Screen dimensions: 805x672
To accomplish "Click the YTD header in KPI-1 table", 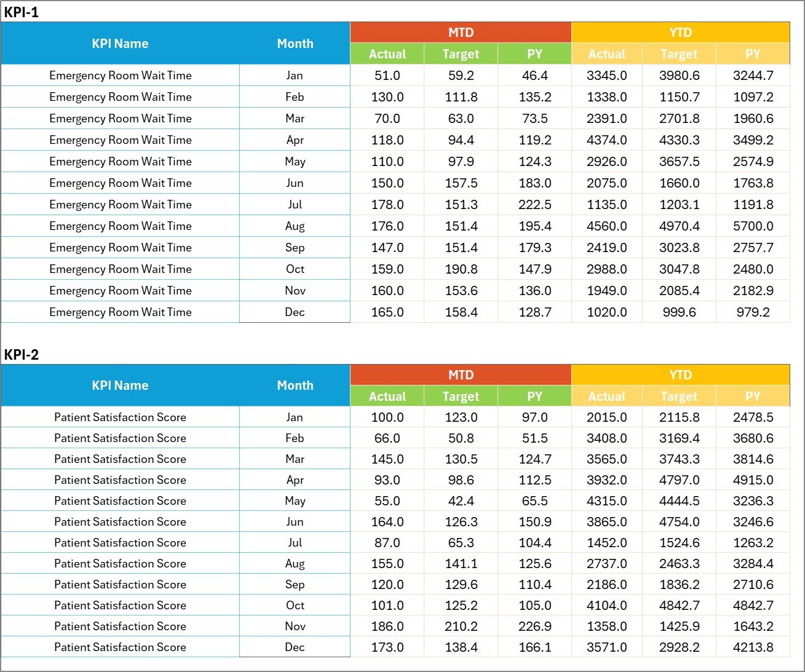I will [x=680, y=32].
